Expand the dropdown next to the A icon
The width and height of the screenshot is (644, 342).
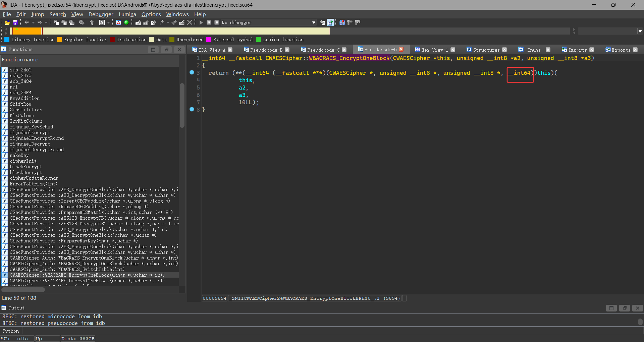(108, 22)
